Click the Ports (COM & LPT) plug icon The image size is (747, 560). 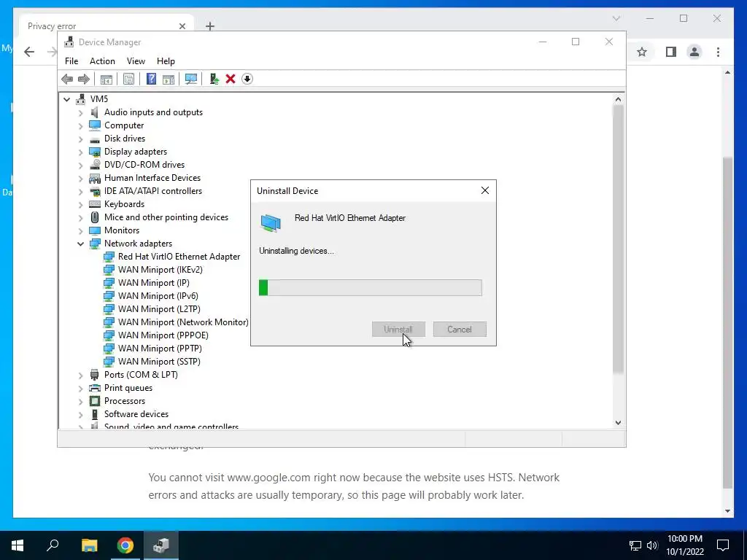pyautogui.click(x=94, y=375)
